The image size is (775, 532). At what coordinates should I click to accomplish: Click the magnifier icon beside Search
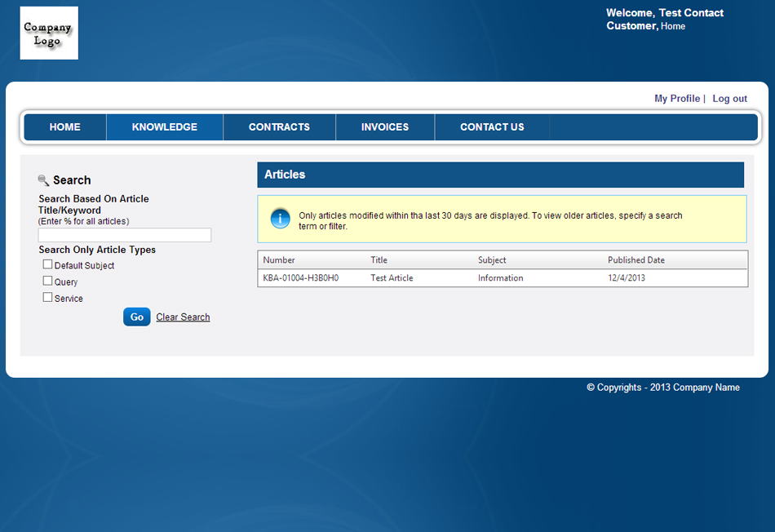[x=43, y=180]
